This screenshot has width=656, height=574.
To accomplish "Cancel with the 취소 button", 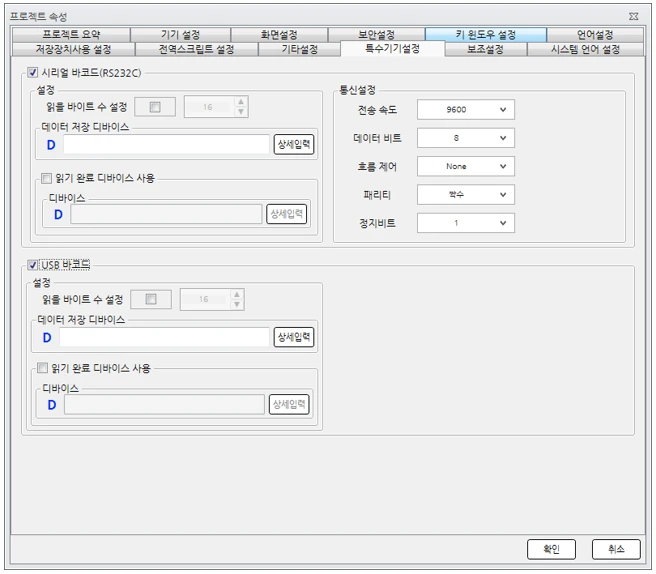I will pyautogui.click(x=616, y=549).
